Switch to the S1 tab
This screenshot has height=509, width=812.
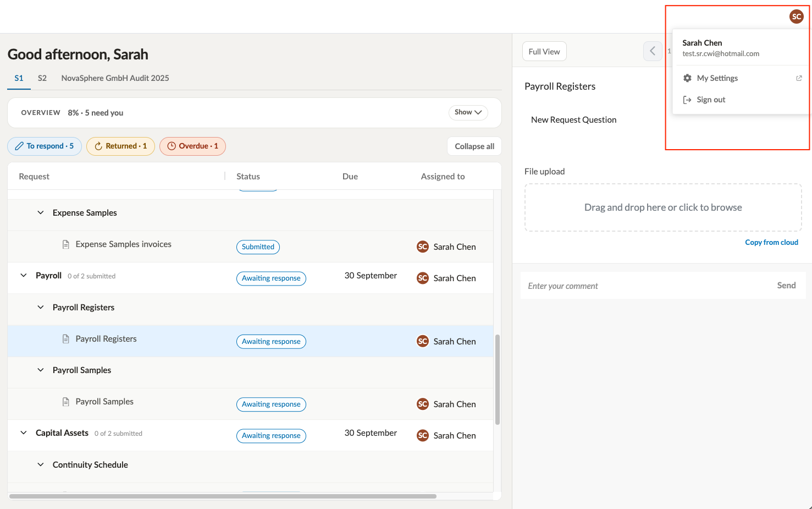pyautogui.click(x=19, y=78)
